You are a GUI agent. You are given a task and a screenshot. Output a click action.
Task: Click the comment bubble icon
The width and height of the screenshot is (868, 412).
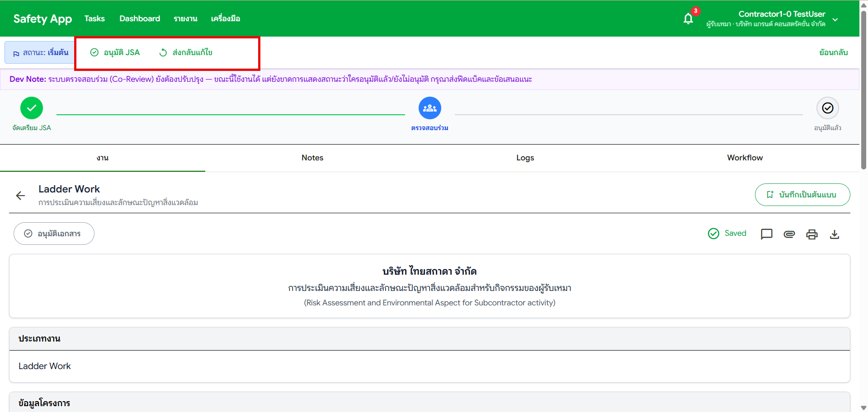pos(766,234)
